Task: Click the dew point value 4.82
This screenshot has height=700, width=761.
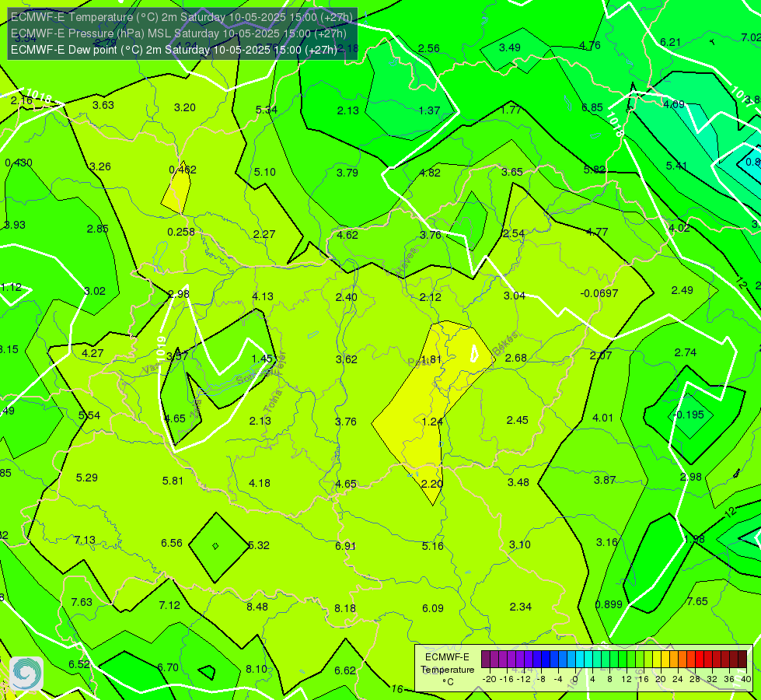Action: (430, 173)
